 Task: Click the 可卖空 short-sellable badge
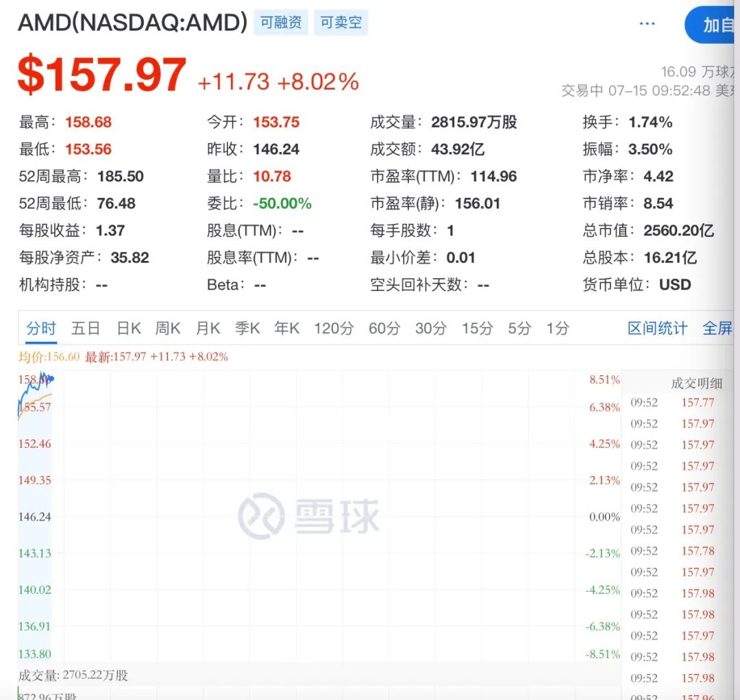[x=341, y=21]
